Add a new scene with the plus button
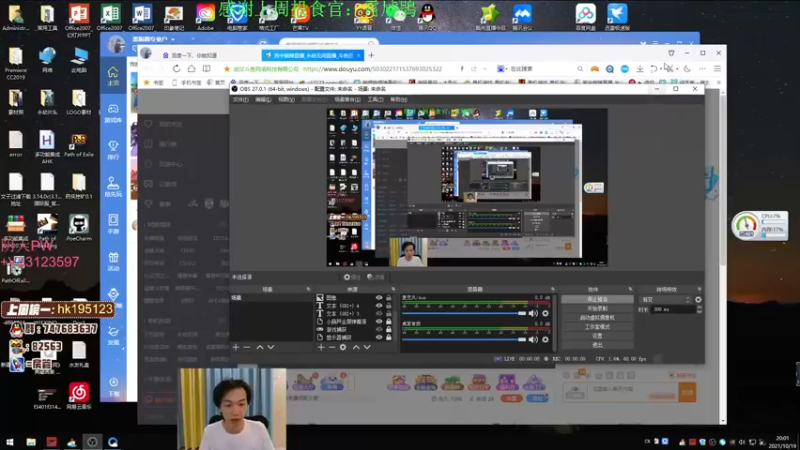800x450 pixels. pyautogui.click(x=236, y=347)
